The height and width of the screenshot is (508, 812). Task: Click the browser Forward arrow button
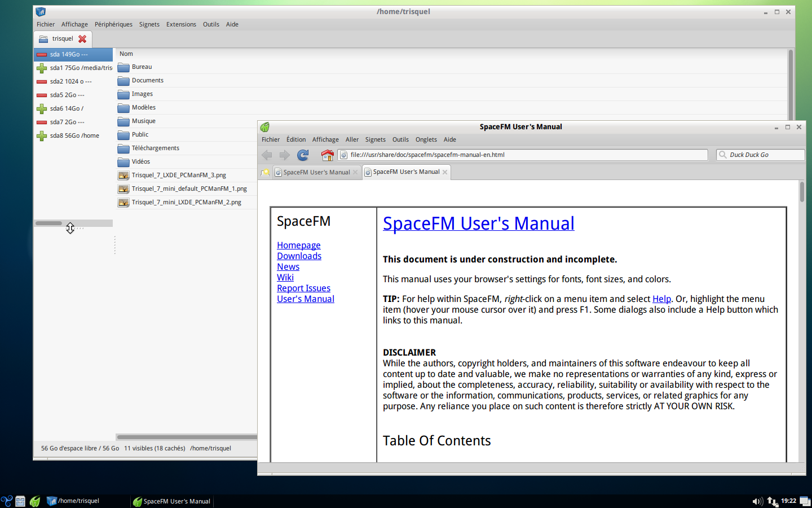tap(285, 155)
